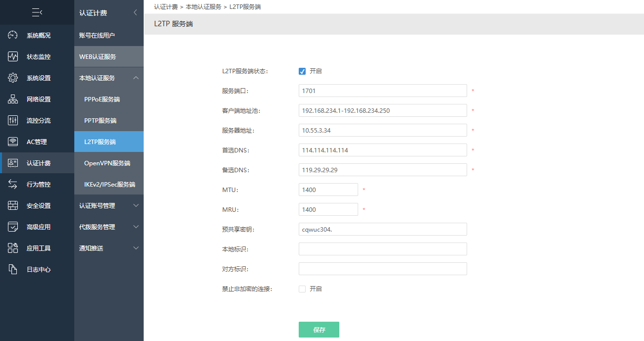Click the 预共享密钥 input field
The height and width of the screenshot is (341, 644).
click(x=382, y=229)
